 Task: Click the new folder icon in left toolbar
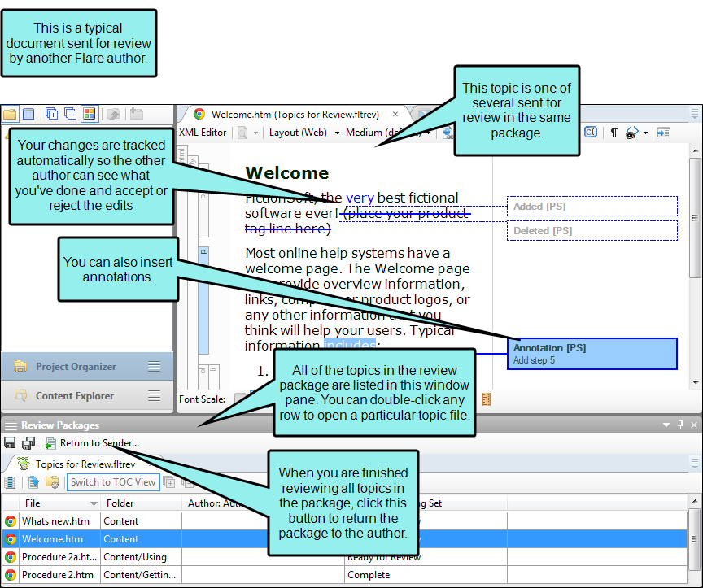click(x=137, y=115)
